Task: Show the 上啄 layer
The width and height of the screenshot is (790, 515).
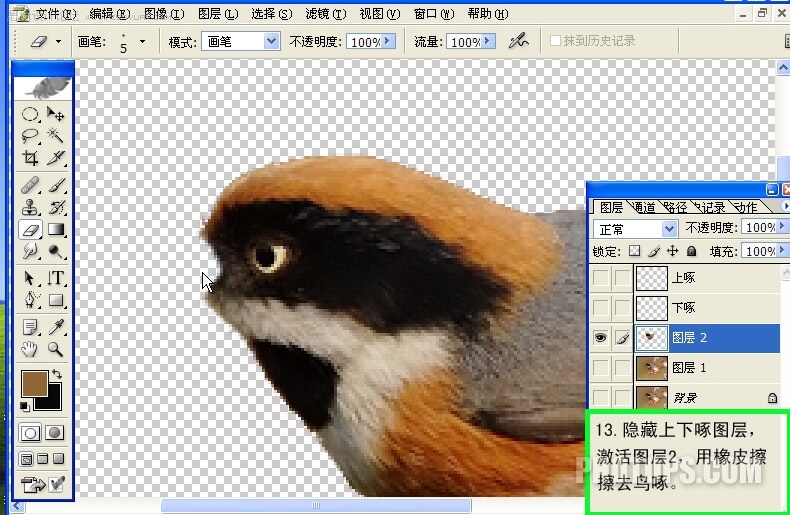Action: point(600,278)
